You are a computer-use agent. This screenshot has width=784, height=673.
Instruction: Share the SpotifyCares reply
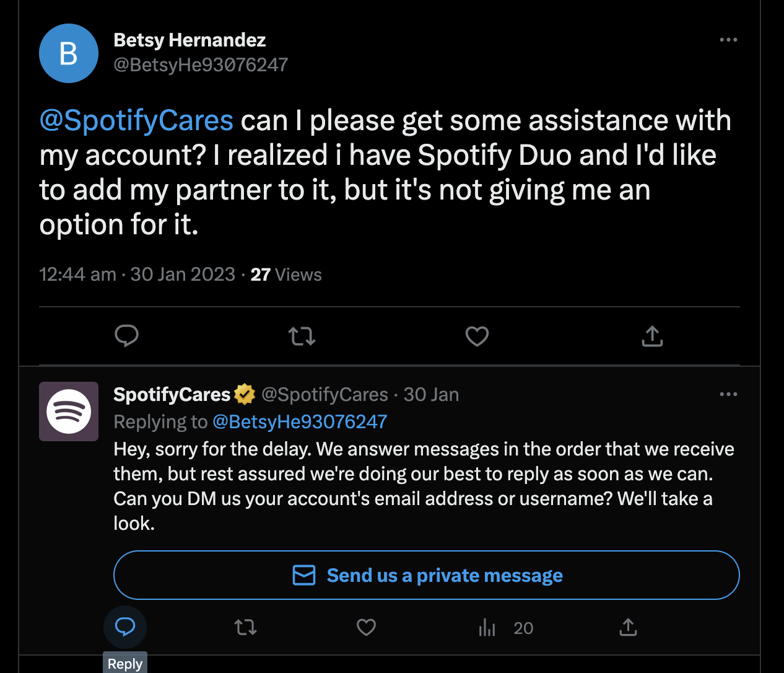pyautogui.click(x=628, y=628)
